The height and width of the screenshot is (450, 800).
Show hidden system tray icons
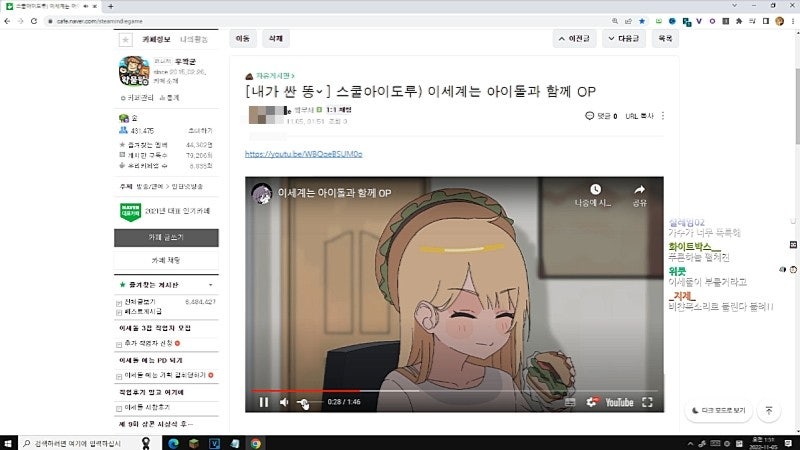690,443
